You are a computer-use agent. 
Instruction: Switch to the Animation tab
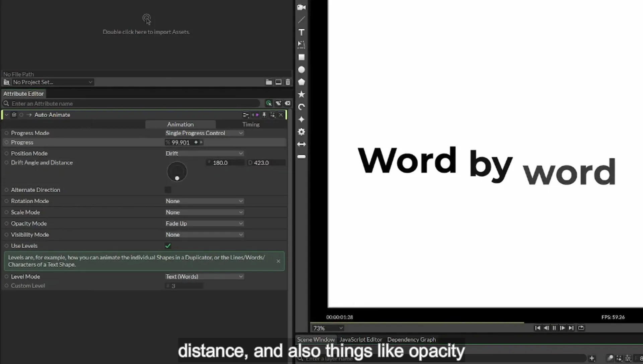[180, 124]
